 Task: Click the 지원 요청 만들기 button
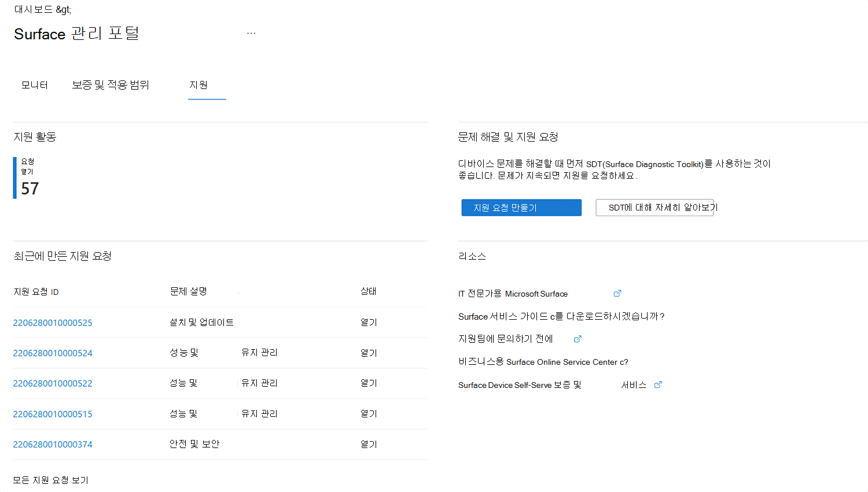click(521, 208)
